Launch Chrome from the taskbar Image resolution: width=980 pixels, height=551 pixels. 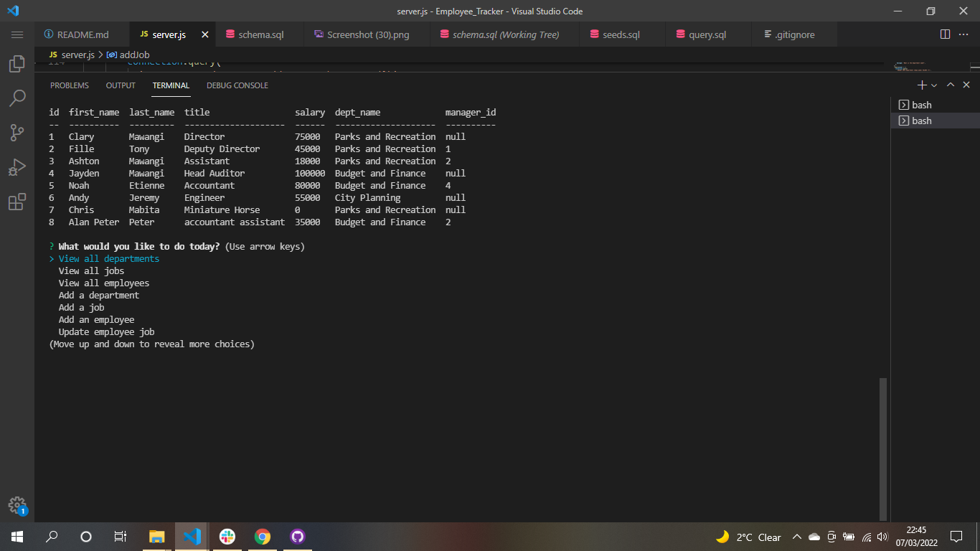262,536
